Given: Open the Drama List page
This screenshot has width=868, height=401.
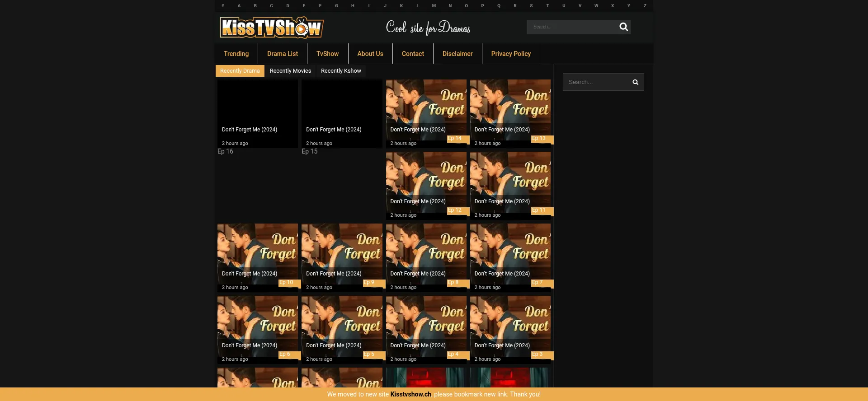Looking at the screenshot, I should click(283, 54).
